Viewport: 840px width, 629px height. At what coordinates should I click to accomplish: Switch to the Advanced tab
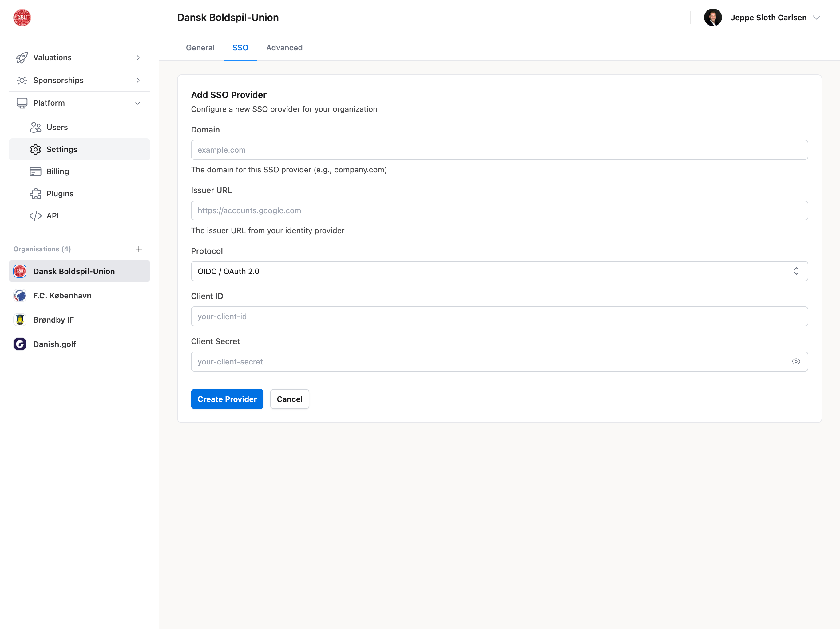pos(284,48)
